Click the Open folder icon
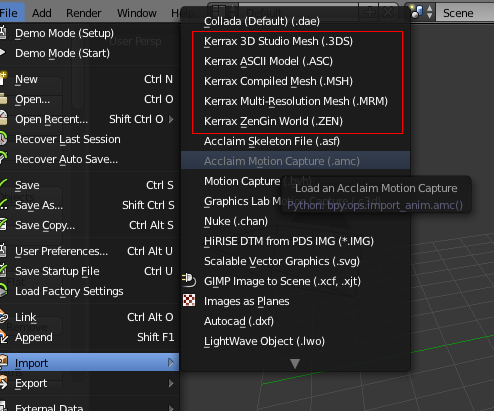The width and height of the screenshot is (494, 411). pyautogui.click(x=3, y=99)
